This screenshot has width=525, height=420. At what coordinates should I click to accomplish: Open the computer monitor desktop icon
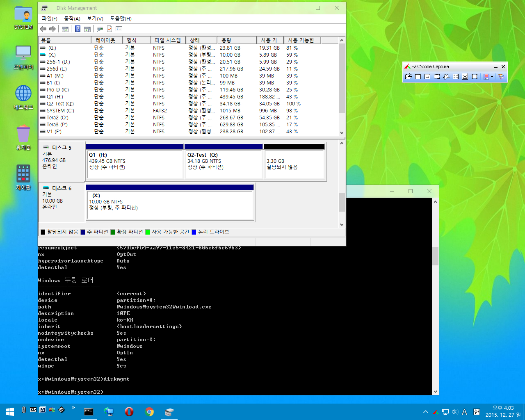click(23, 57)
